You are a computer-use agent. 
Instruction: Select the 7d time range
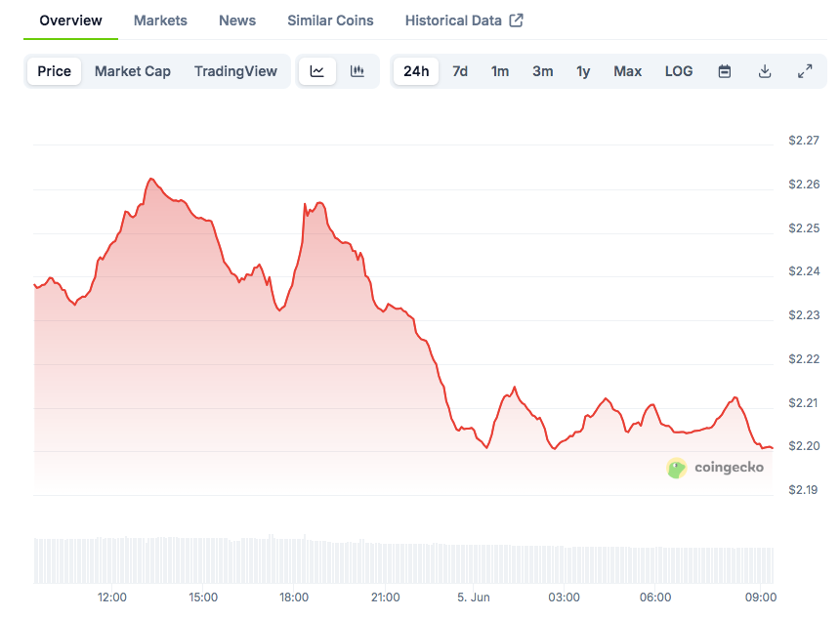coord(460,71)
